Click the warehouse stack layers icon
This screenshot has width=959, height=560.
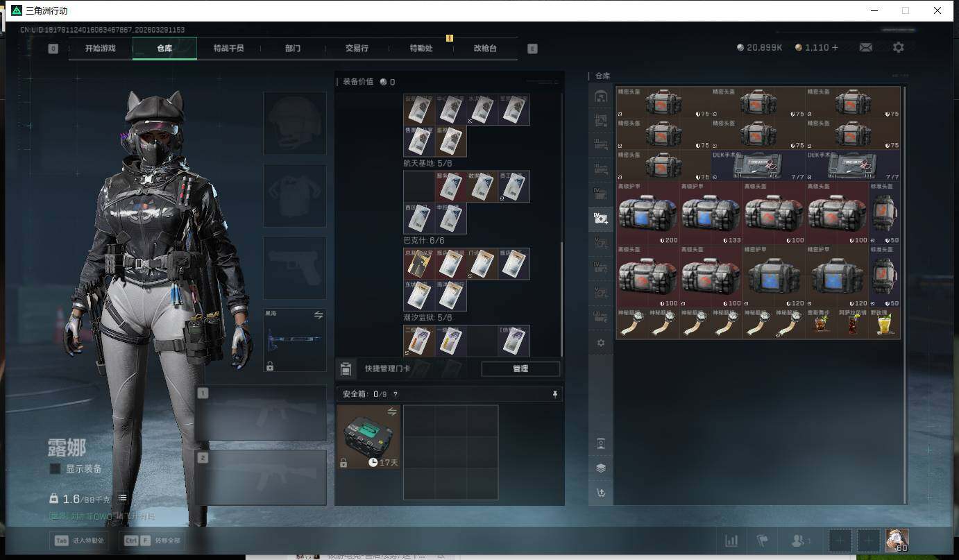point(601,468)
